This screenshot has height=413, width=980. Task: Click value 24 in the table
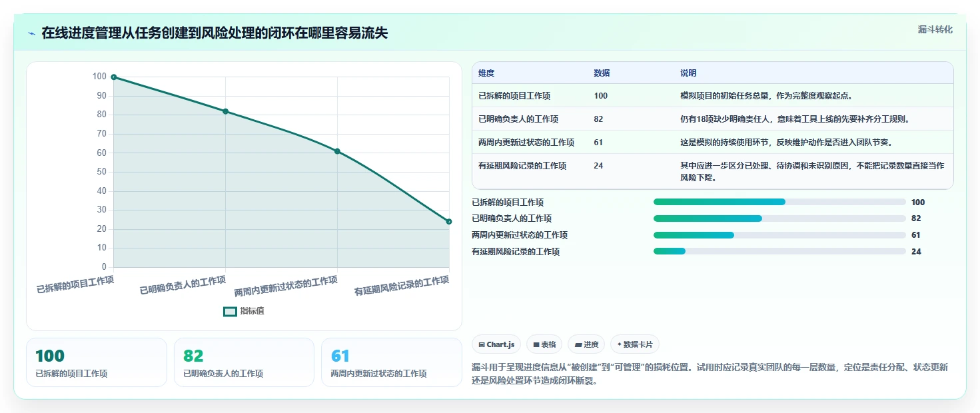point(598,166)
